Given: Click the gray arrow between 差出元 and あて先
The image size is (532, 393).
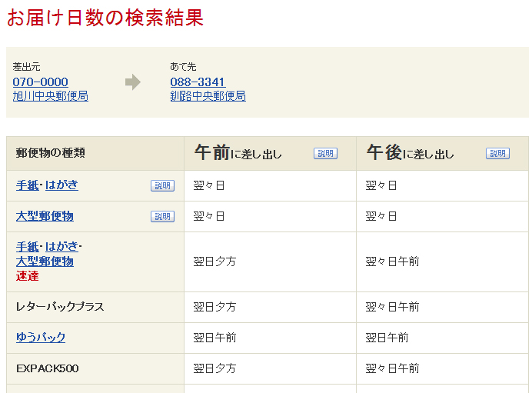Looking at the screenshot, I should point(133,82).
